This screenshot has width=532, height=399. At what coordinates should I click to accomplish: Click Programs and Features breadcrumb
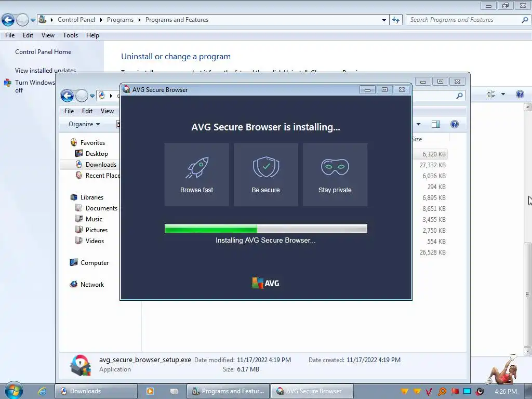(x=177, y=20)
